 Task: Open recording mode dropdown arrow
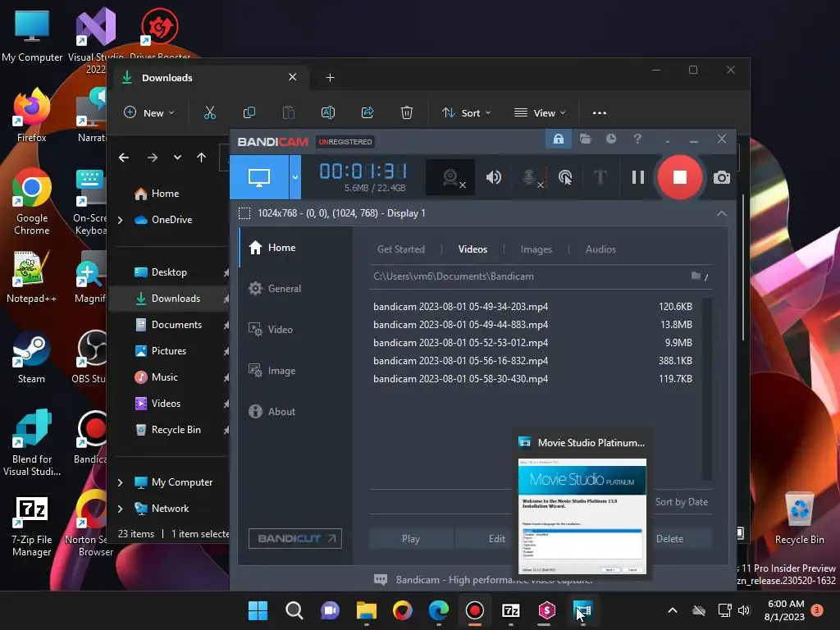[295, 177]
